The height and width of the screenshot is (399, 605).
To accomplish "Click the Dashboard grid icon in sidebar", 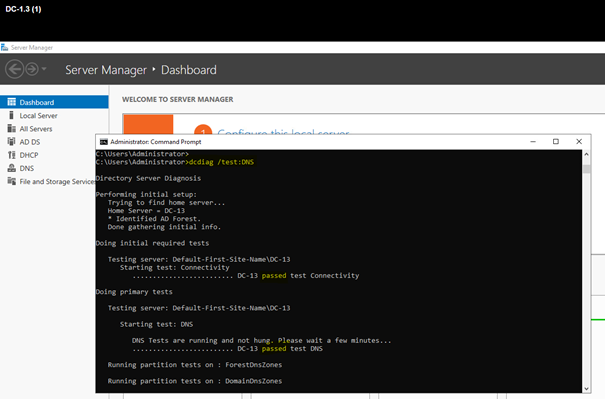I will point(12,102).
